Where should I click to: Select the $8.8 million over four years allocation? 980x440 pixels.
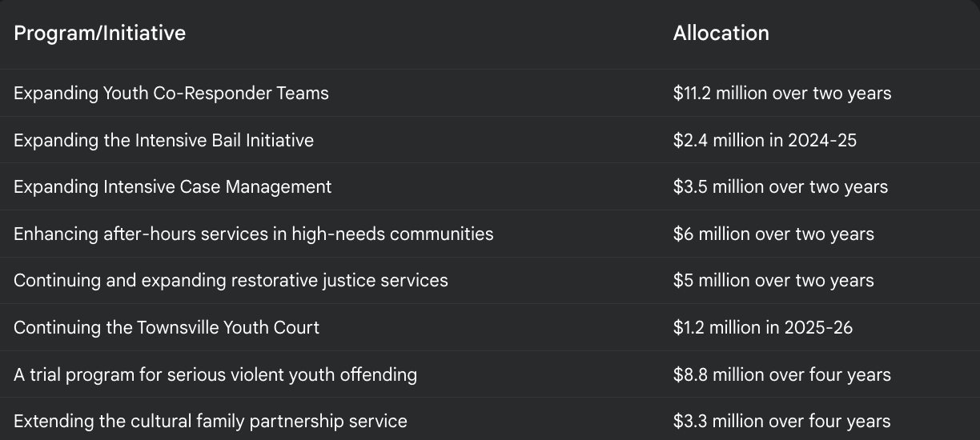(781, 374)
